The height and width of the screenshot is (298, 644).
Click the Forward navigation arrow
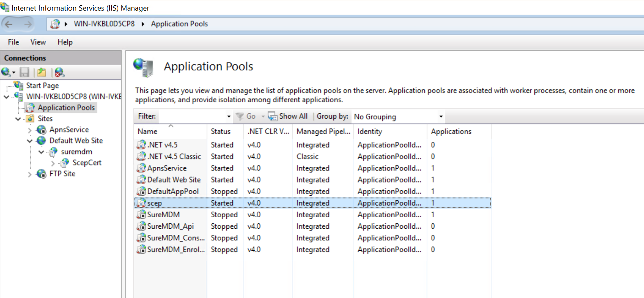[28, 24]
